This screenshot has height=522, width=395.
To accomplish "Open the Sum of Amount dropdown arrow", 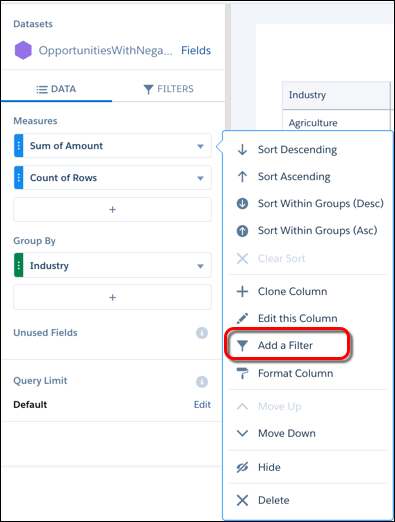I will [200, 146].
